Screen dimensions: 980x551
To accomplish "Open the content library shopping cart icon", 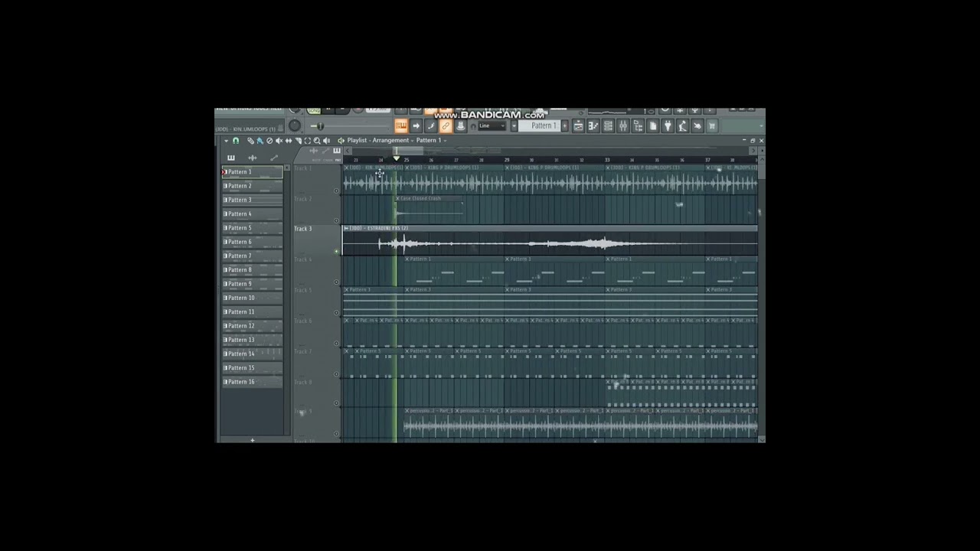I will pos(712,126).
